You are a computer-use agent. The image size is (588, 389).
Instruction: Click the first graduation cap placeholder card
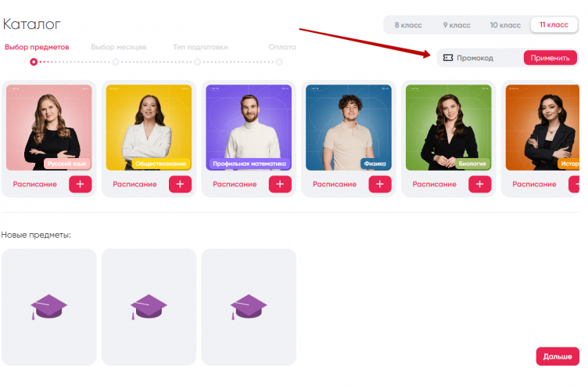click(x=48, y=306)
